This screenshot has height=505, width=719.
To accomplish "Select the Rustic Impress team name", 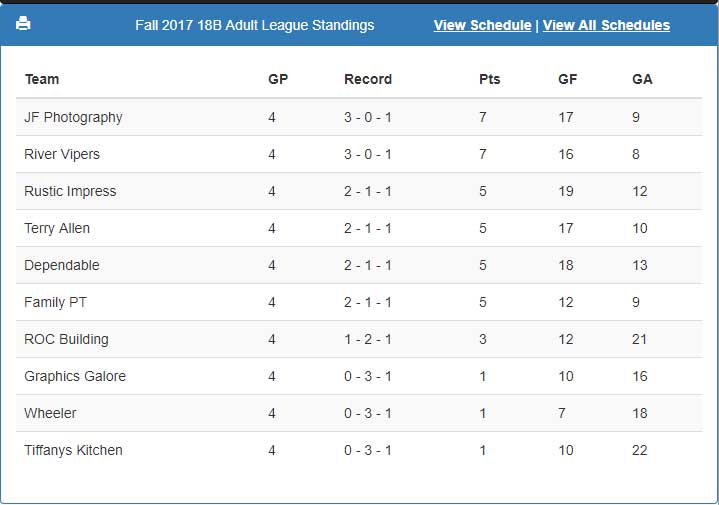I will (x=70, y=191).
